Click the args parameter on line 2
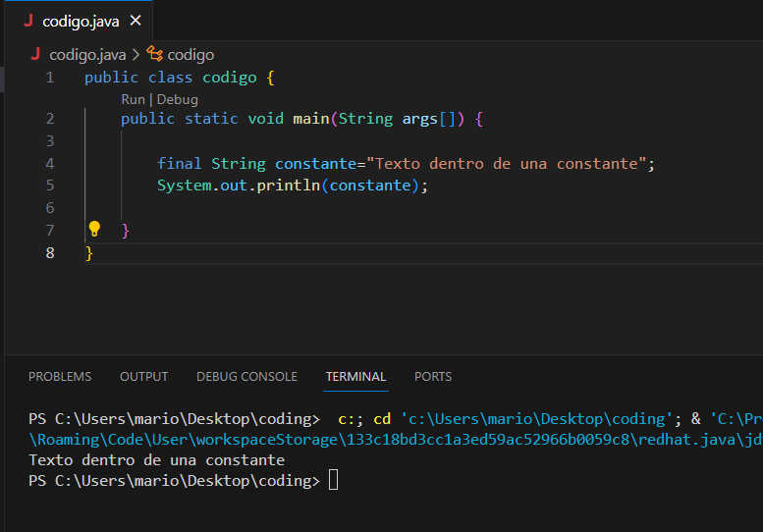The width and height of the screenshot is (763, 532). click(420, 119)
